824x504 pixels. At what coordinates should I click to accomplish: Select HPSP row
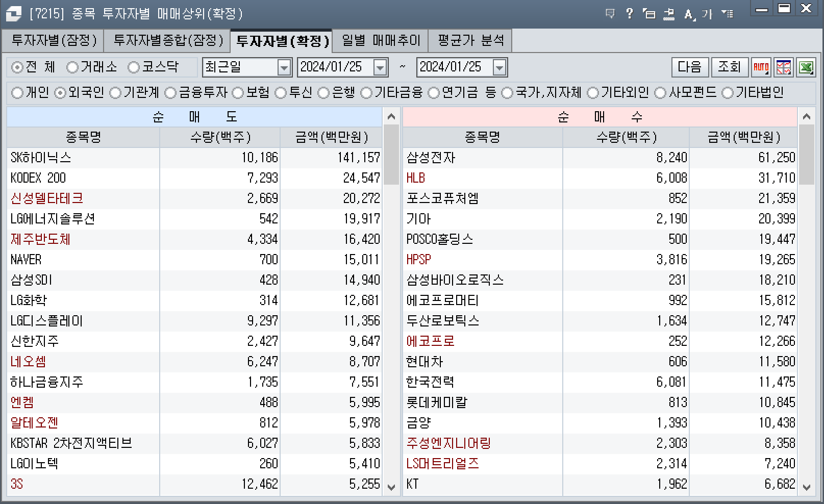coord(600,260)
